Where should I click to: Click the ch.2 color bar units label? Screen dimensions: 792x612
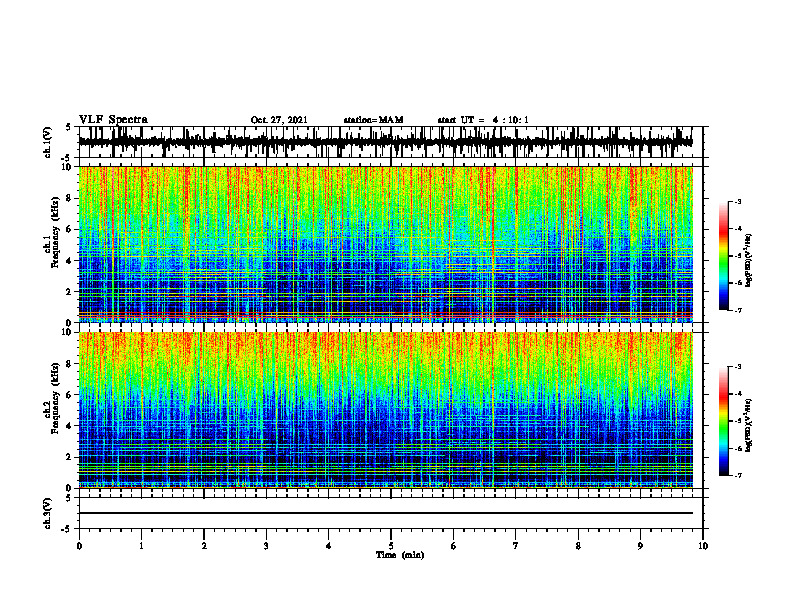pos(749,425)
